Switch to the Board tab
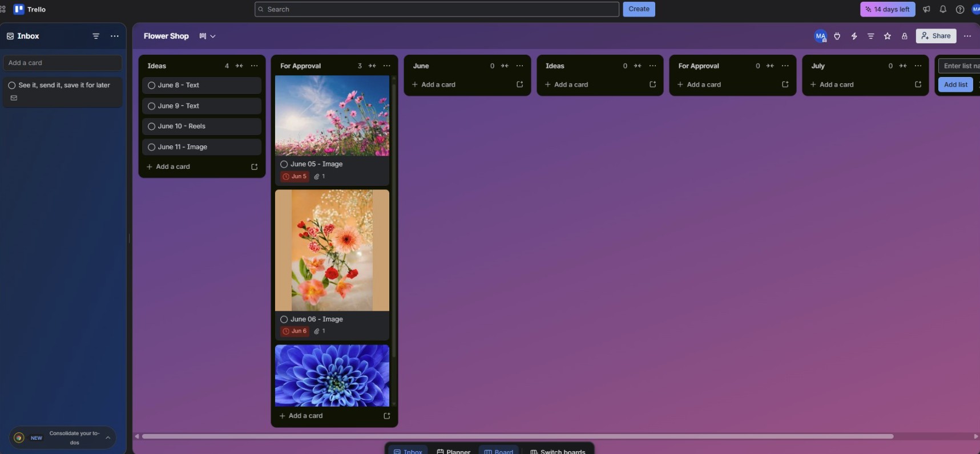Viewport: 980px width, 454px height. tap(499, 452)
